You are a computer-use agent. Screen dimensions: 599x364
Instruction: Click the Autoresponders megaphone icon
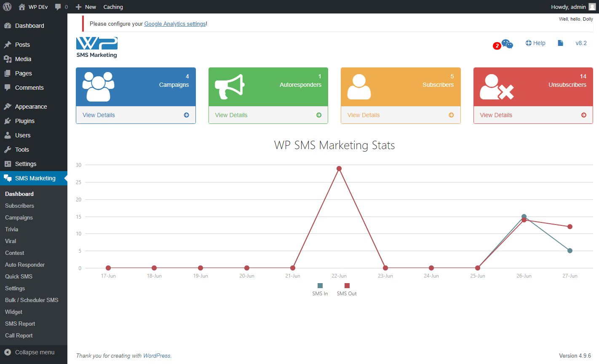pyautogui.click(x=230, y=86)
